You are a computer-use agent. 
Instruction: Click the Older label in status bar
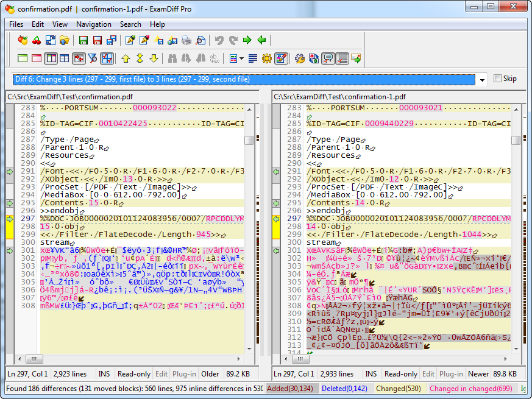[x=210, y=374]
